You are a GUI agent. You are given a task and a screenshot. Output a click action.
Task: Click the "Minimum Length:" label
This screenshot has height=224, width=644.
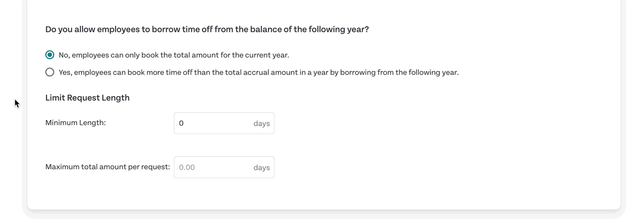pos(75,123)
